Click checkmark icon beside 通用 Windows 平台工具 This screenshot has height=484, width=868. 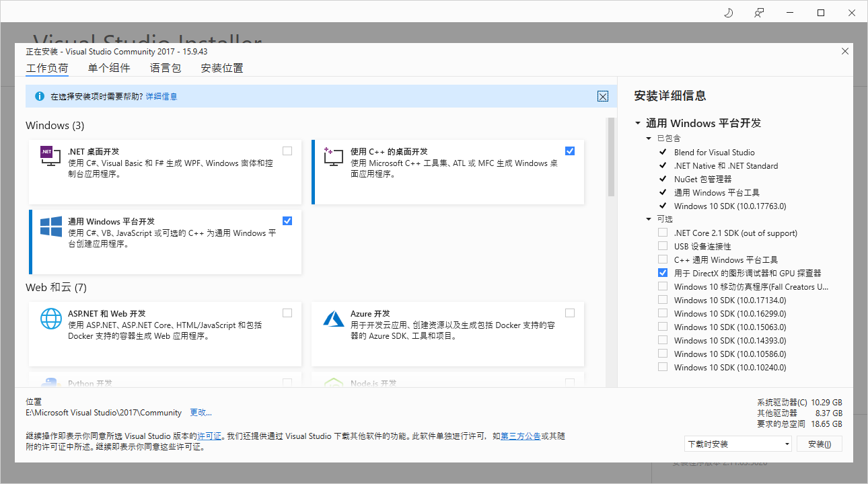coord(663,192)
